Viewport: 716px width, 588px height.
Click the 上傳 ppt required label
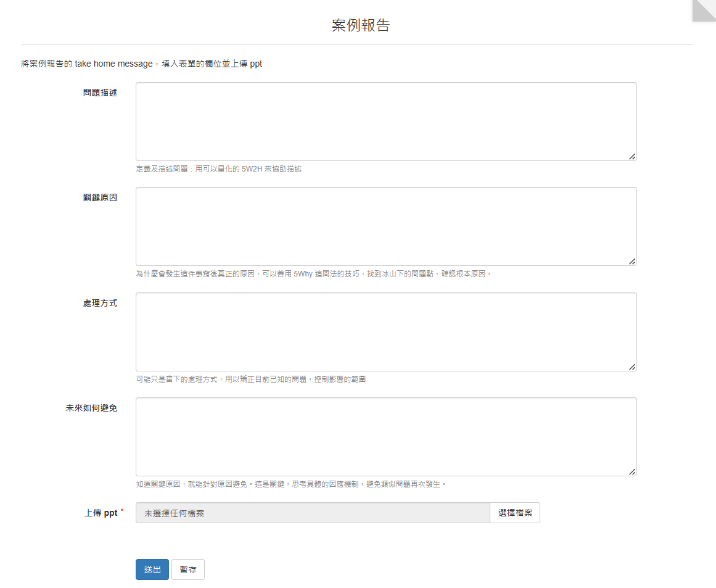[101, 513]
